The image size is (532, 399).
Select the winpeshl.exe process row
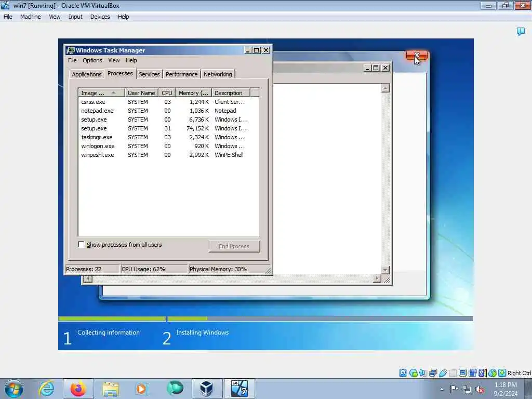[x=169, y=155]
